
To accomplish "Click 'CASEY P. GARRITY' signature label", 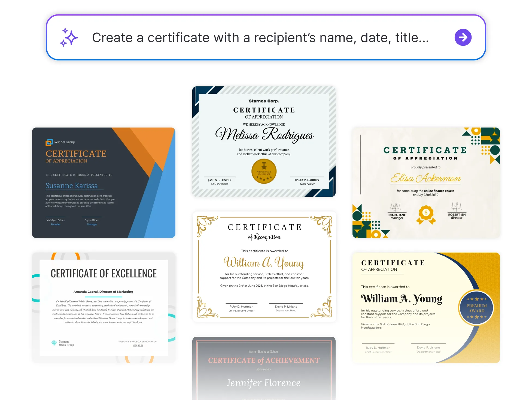I will [x=307, y=180].
